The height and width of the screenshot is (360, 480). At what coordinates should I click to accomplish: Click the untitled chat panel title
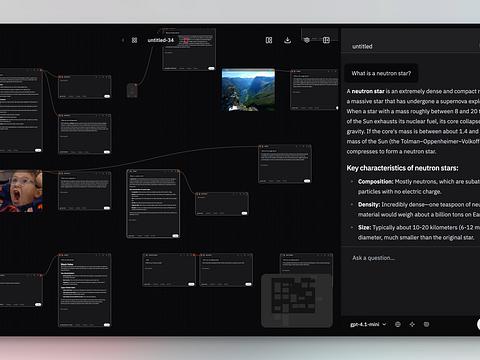pos(362,46)
